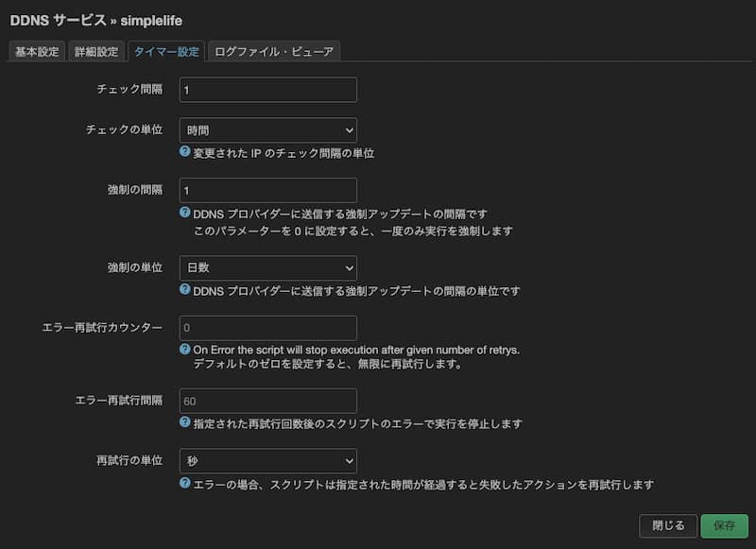Expand the 再試行の単位 dropdown
Image resolution: width=756 pixels, height=549 pixels.
click(267, 461)
